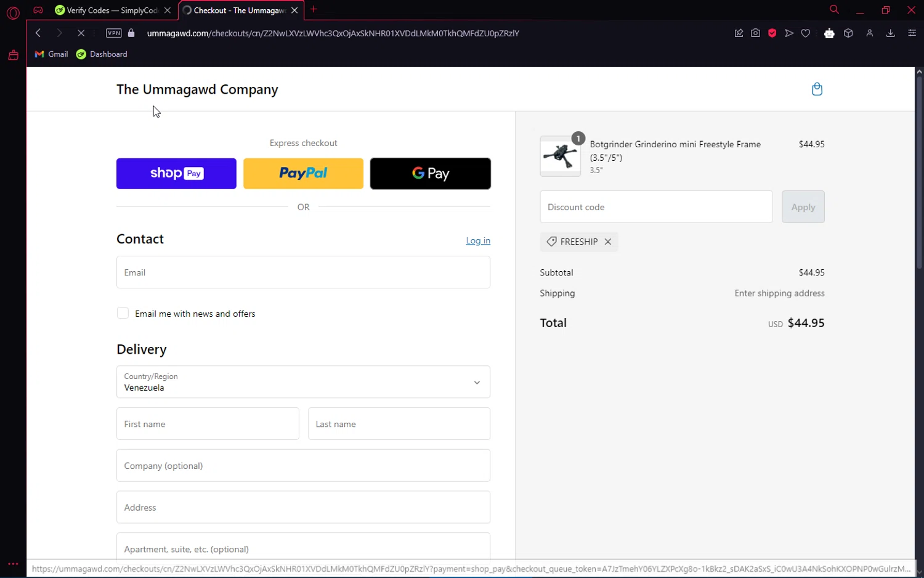924x578 pixels.
Task: Focus the Last name field
Action: tap(399, 424)
